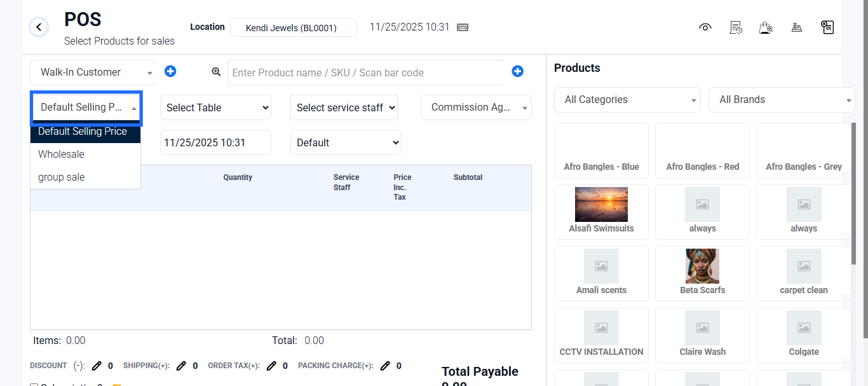Select Beta Scarfs product
Screen dimensions: 868x386
[x=702, y=273]
